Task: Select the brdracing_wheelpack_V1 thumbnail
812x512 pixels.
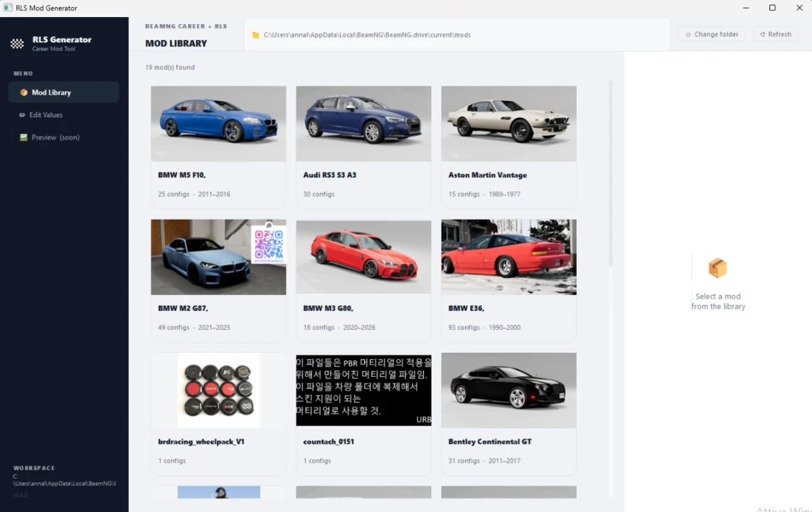Action: tap(218, 390)
